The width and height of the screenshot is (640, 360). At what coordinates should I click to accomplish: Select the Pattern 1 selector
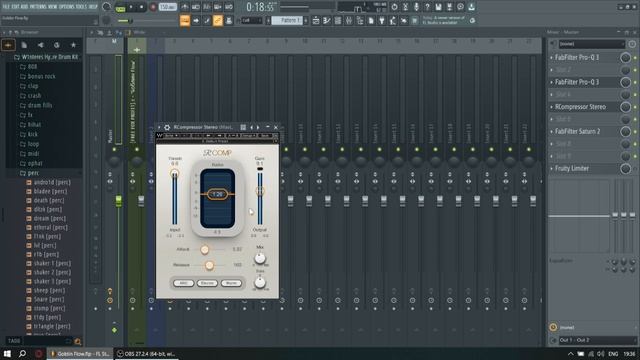[x=287, y=20]
